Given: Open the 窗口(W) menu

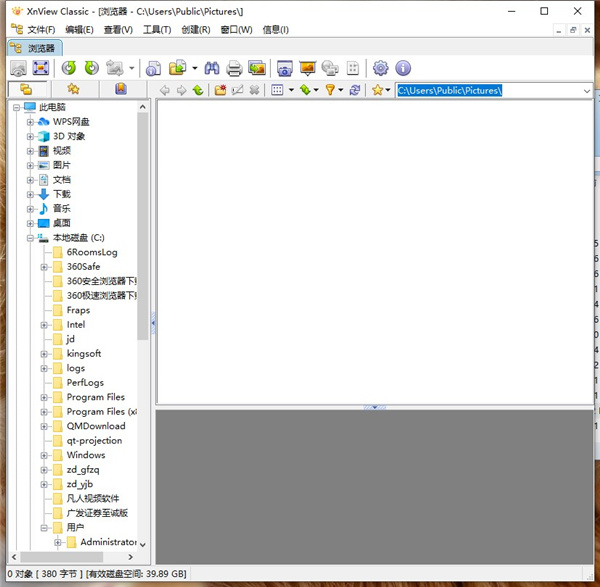Looking at the screenshot, I should (x=236, y=29).
